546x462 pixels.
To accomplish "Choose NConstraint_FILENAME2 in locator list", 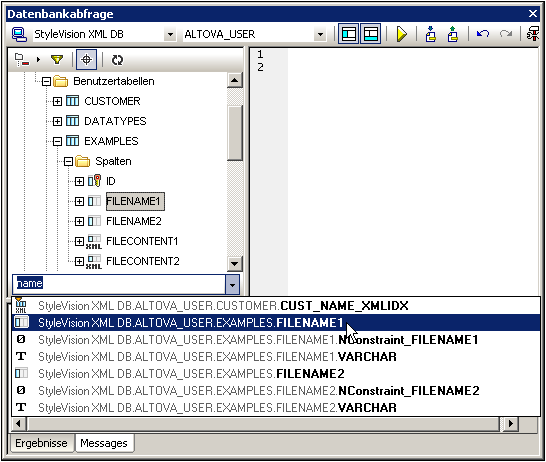I will [276, 391].
